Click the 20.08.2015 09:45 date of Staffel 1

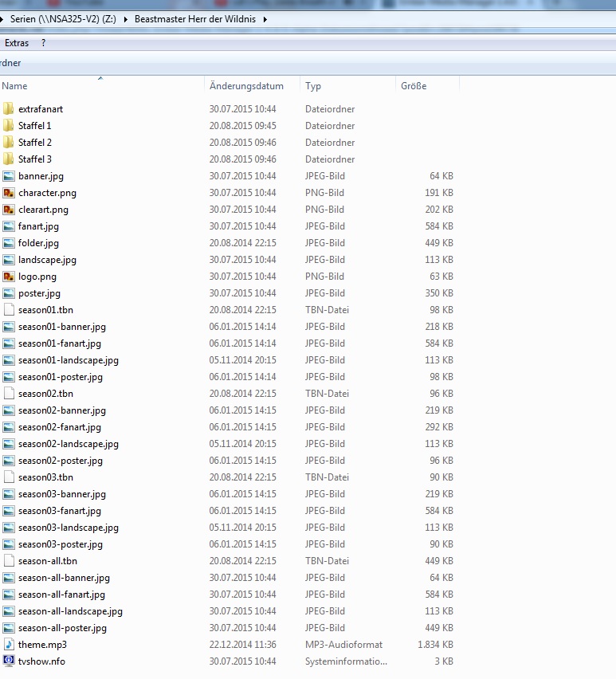pos(242,126)
